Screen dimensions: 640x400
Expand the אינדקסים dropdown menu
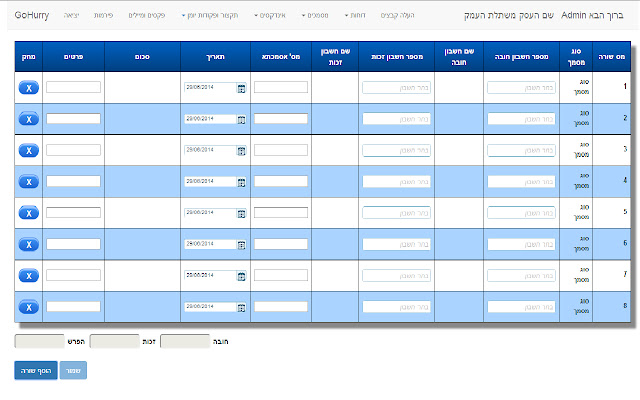click(x=270, y=16)
